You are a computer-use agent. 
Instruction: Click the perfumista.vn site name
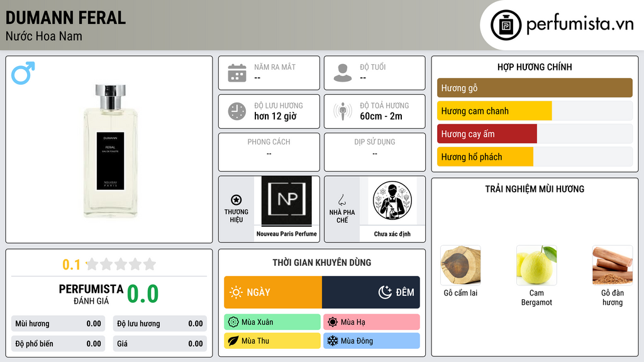580,24
